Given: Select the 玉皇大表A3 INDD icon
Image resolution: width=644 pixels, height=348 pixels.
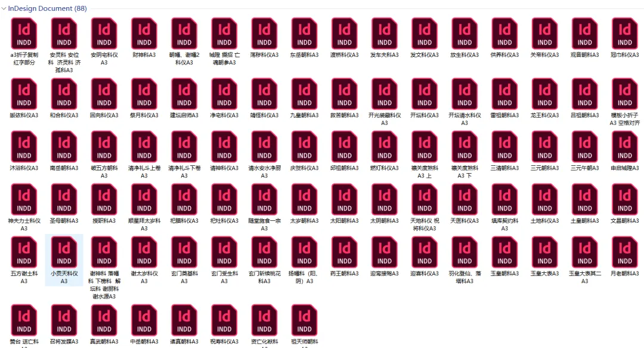Looking at the screenshot, I should point(544,252).
